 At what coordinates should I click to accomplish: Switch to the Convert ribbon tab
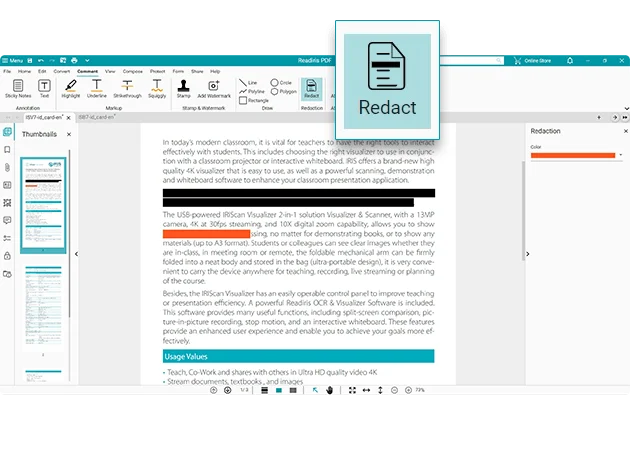[61, 71]
